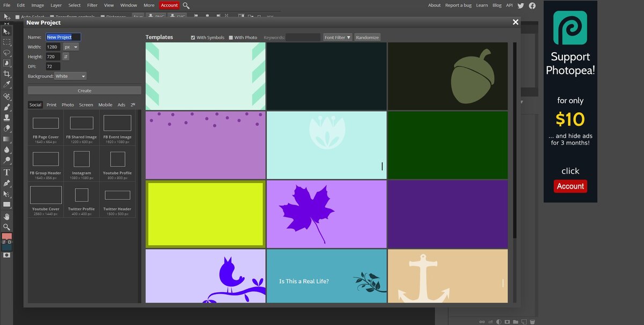Select the Gradient tool
The width and height of the screenshot is (644, 325).
point(7,139)
